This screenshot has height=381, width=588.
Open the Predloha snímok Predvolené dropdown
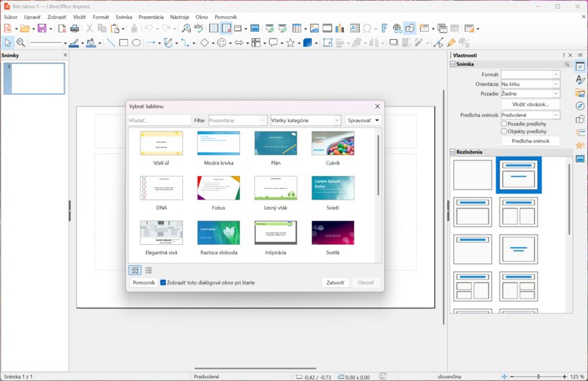[530, 115]
